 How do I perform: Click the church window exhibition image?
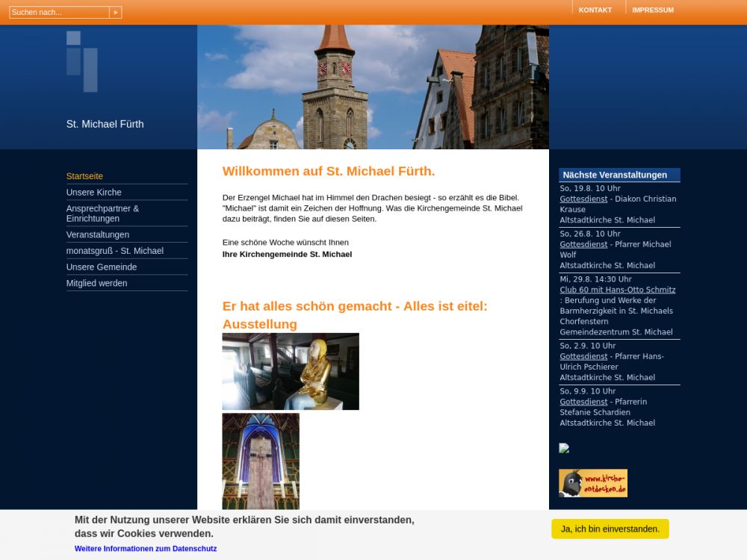(261, 461)
